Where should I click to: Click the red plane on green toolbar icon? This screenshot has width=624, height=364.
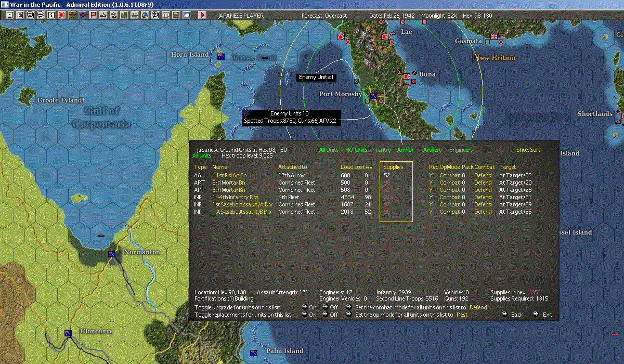[x=72, y=15]
